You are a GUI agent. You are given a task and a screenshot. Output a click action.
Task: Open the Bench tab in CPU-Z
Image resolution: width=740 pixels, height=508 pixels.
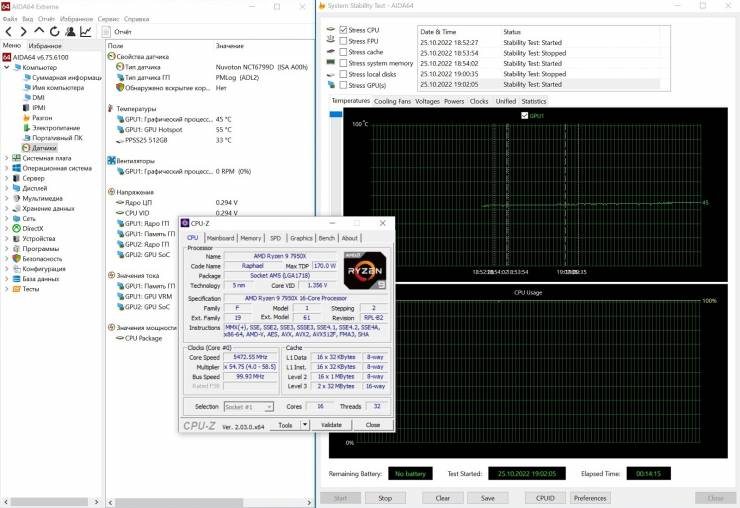(x=327, y=238)
